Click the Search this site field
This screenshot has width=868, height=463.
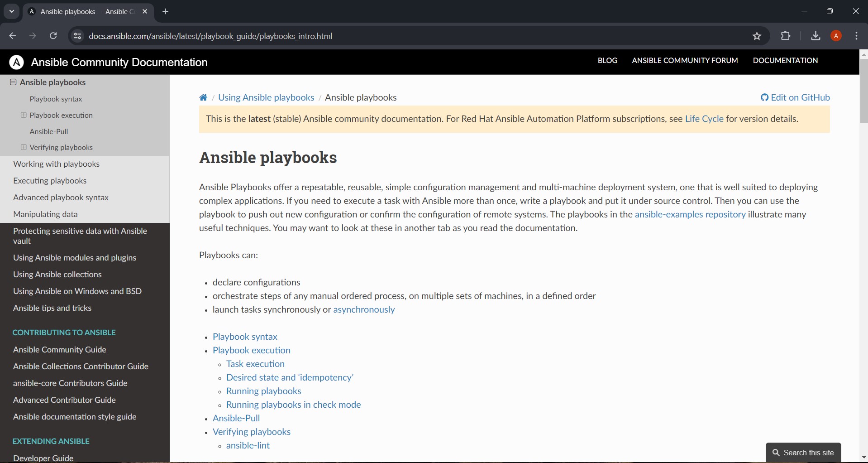point(804,453)
